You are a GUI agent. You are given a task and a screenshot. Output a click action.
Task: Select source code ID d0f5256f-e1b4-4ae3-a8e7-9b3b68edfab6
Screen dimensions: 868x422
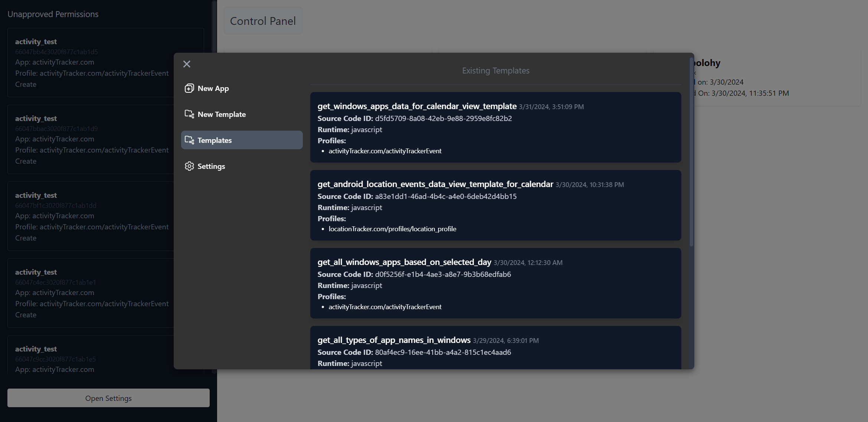[443, 274]
